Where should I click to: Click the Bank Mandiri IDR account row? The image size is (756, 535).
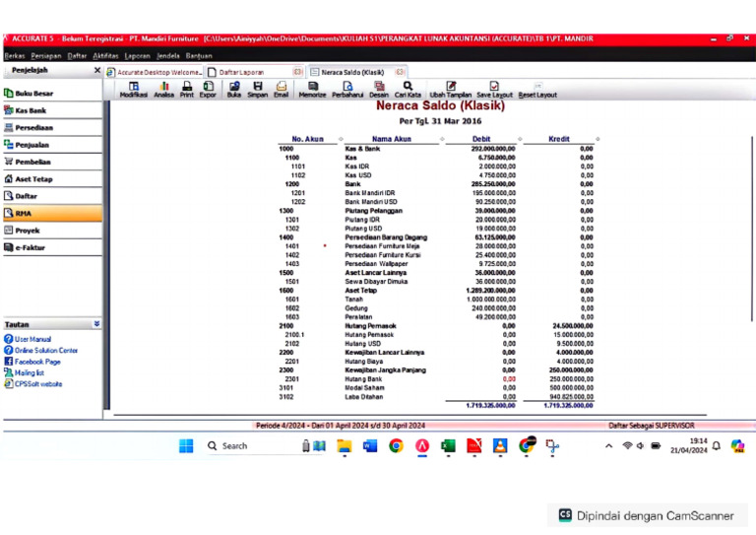point(436,193)
